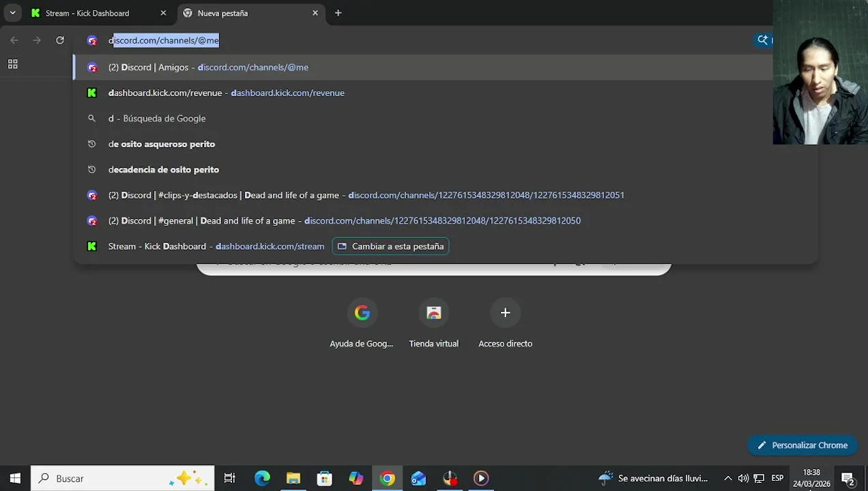Pick 'decadencia de osito perito' suggestion
Screen dimensions: 868x491
click(445, 170)
